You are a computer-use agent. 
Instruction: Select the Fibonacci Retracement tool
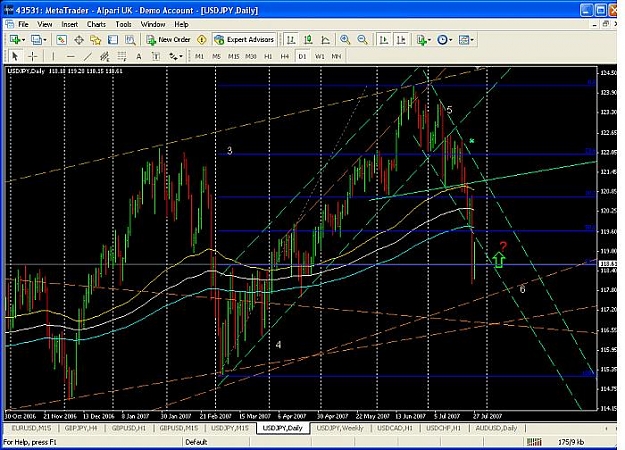[x=122, y=56]
